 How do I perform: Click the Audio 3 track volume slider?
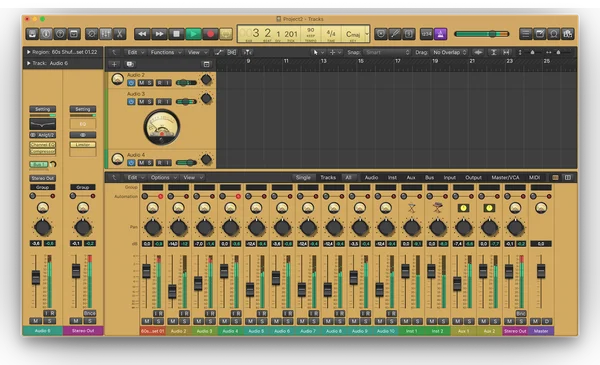[x=186, y=102]
